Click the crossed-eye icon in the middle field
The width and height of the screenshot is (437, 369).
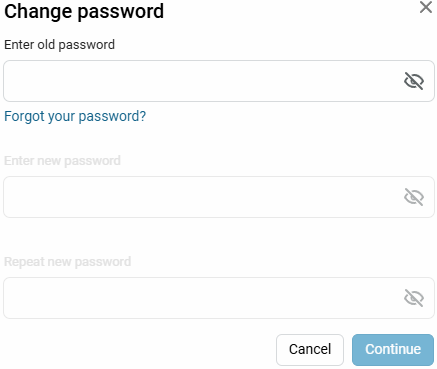(414, 197)
